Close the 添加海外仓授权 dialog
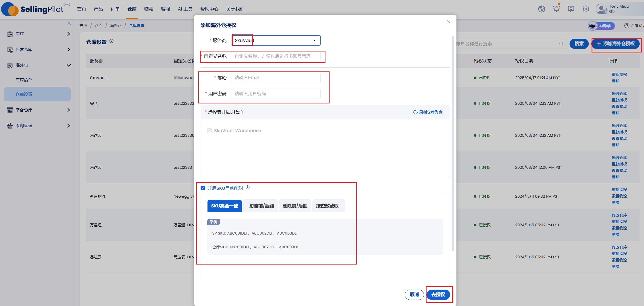Viewport: 644px width, 306px height. [449, 22]
